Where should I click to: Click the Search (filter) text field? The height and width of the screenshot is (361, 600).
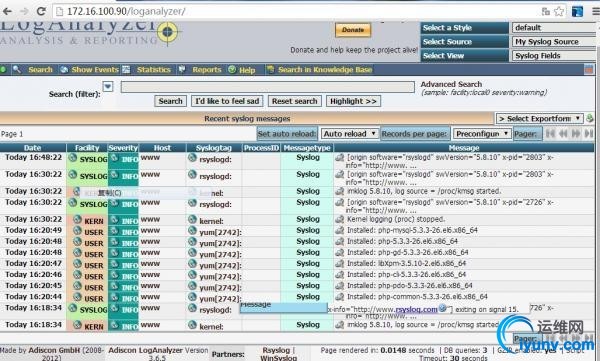267,87
